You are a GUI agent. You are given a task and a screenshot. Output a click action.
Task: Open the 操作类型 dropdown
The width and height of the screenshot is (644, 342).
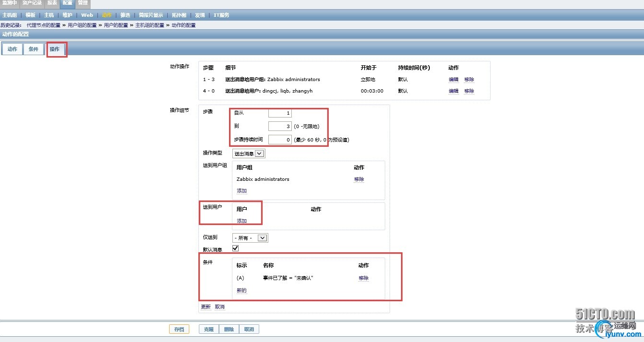249,153
